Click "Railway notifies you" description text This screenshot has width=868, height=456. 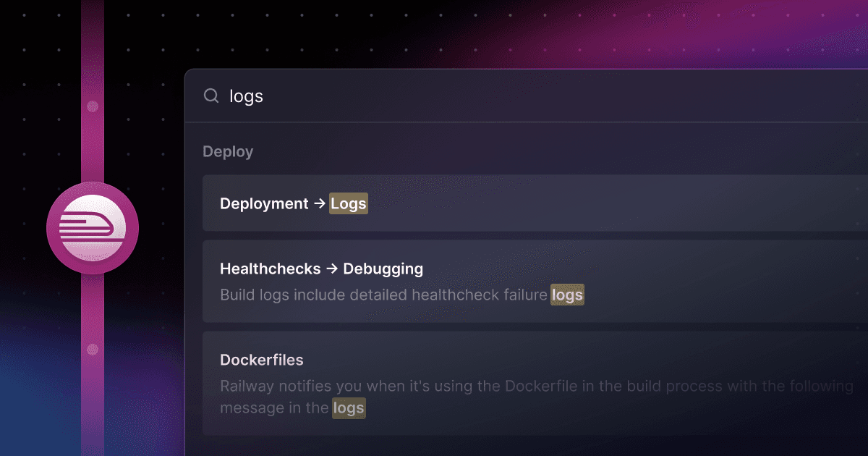click(x=537, y=397)
